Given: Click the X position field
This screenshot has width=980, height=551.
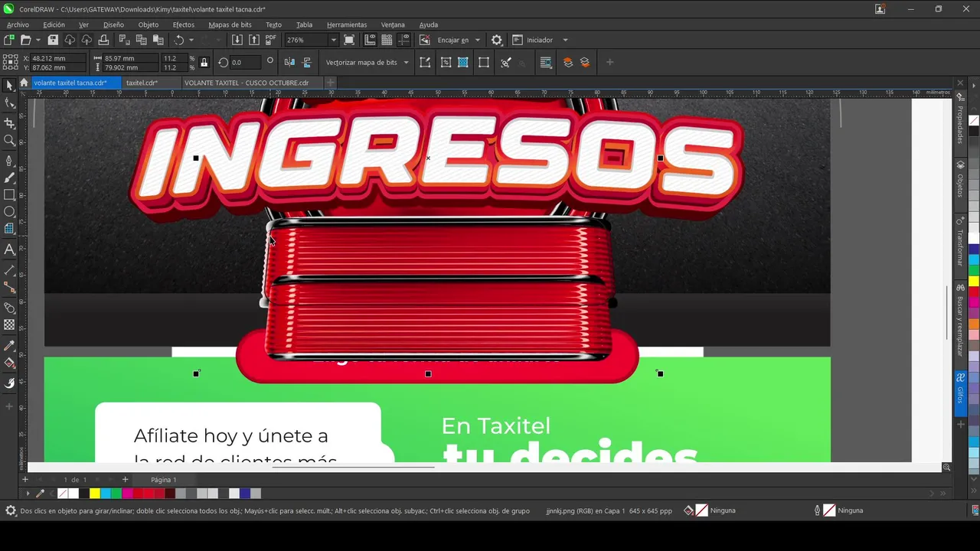Looking at the screenshot, I should 57,58.
